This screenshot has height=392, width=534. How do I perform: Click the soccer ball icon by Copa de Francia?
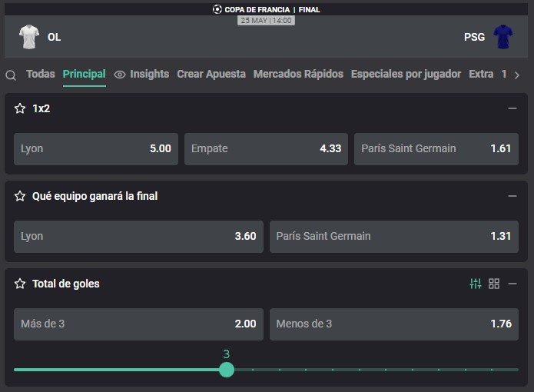(x=217, y=9)
